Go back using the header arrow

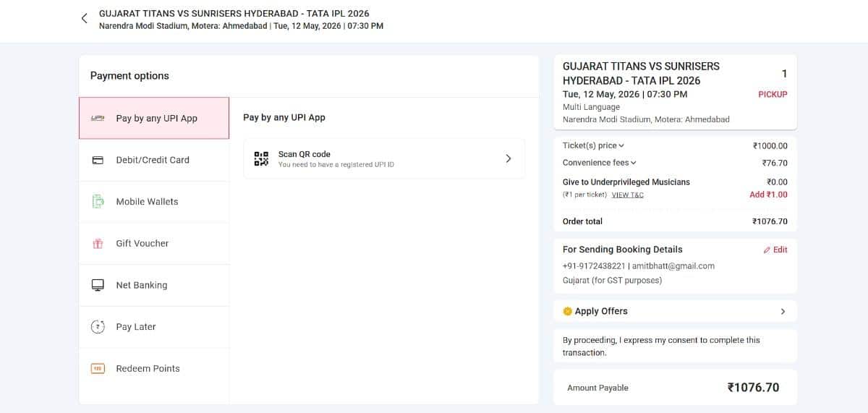85,19
